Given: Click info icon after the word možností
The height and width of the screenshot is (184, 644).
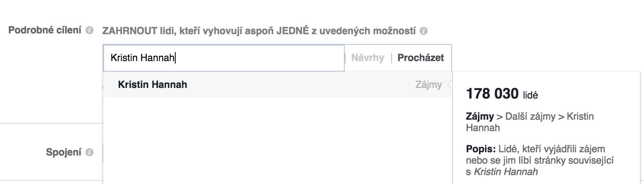Looking at the screenshot, I should (424, 31).
